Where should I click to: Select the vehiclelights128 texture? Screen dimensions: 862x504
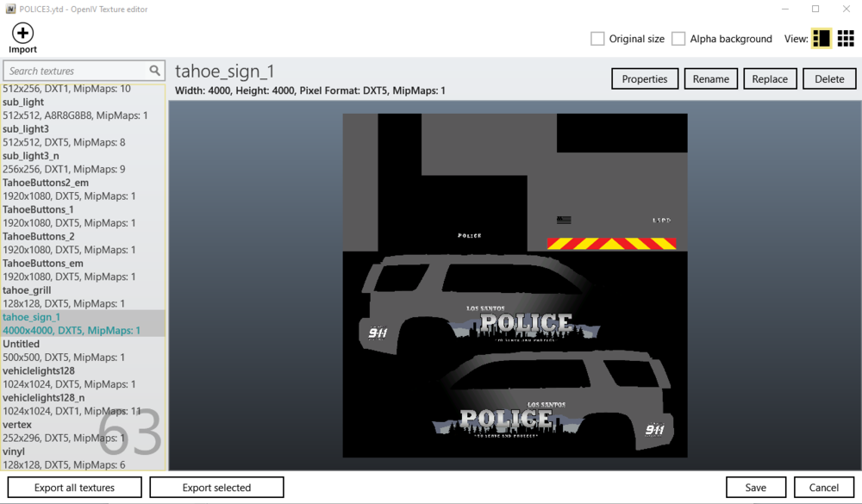point(83,377)
